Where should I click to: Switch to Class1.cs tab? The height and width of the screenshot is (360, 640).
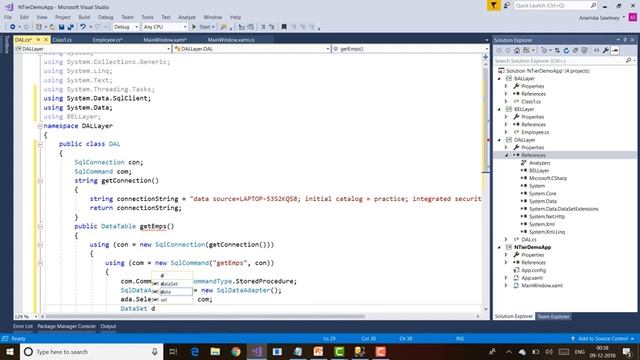coord(62,40)
